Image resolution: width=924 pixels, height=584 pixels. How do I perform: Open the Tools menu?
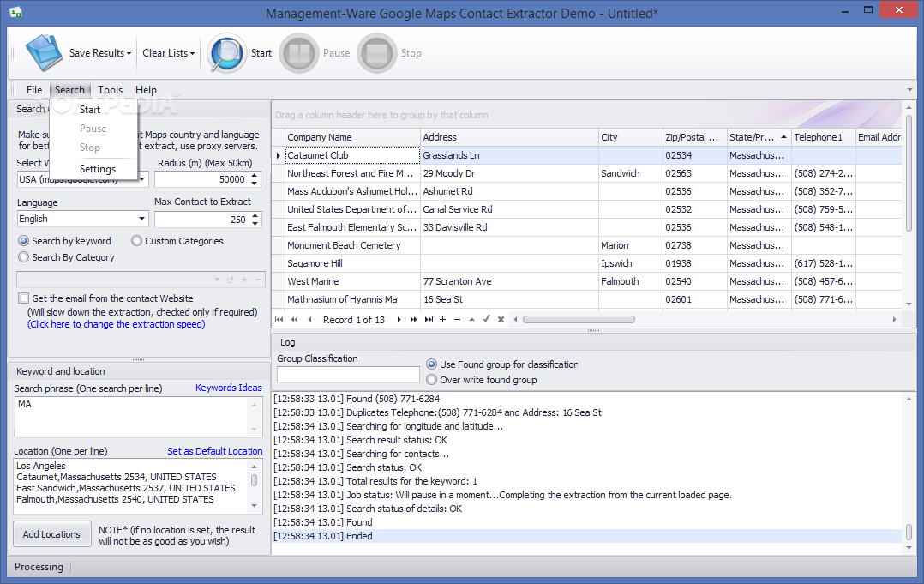coord(111,90)
